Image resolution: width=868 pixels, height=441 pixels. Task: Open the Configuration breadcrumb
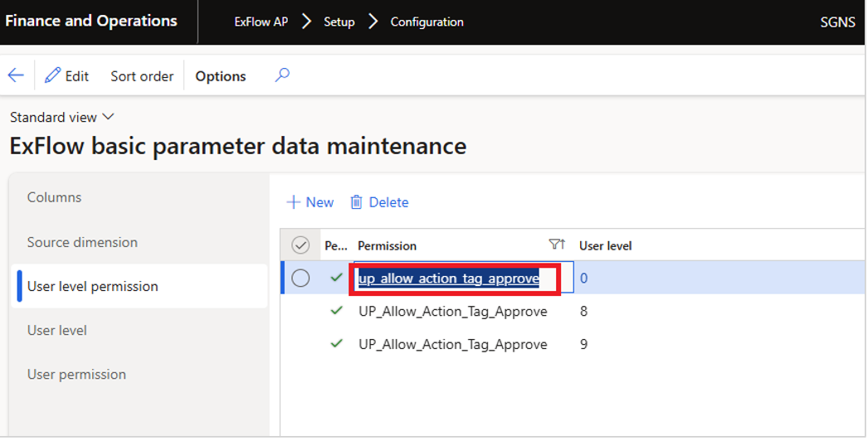(427, 22)
